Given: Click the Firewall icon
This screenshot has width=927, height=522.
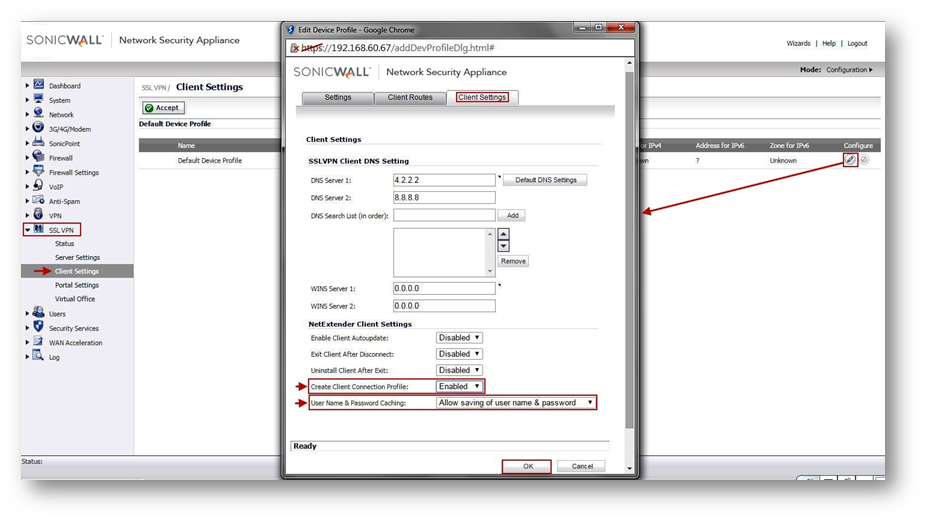Looking at the screenshot, I should point(38,157).
